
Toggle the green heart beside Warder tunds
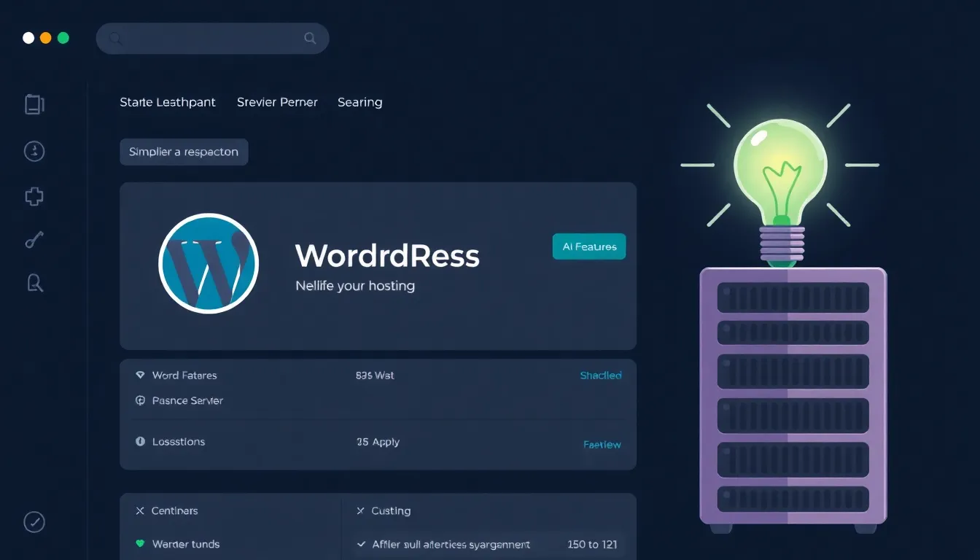(x=140, y=545)
